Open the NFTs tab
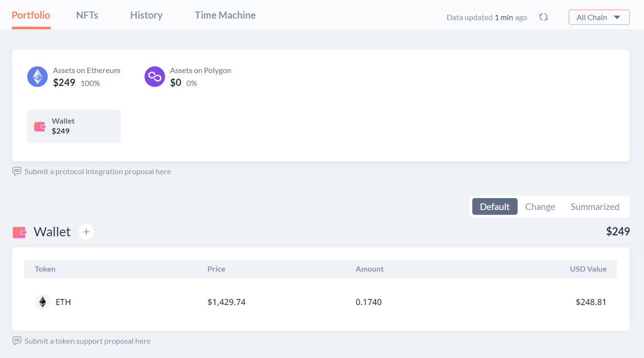Image resolution: width=644 pixels, height=358 pixels. tap(87, 15)
